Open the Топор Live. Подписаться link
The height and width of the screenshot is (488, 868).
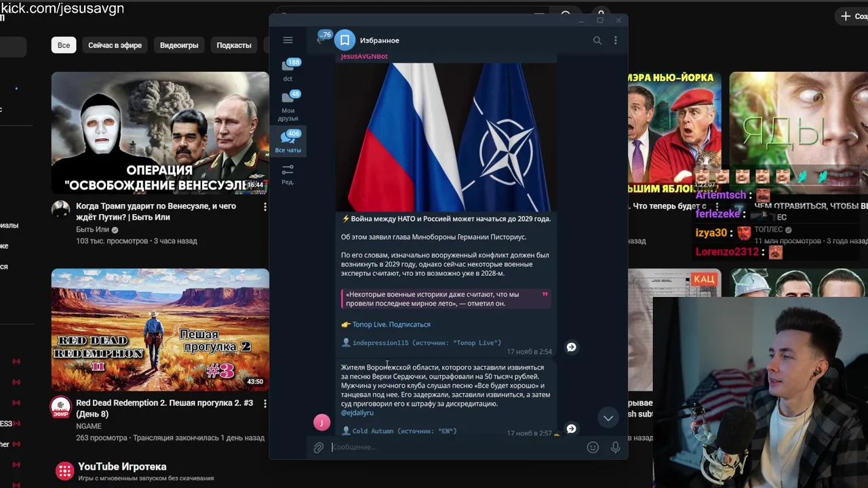(391, 325)
